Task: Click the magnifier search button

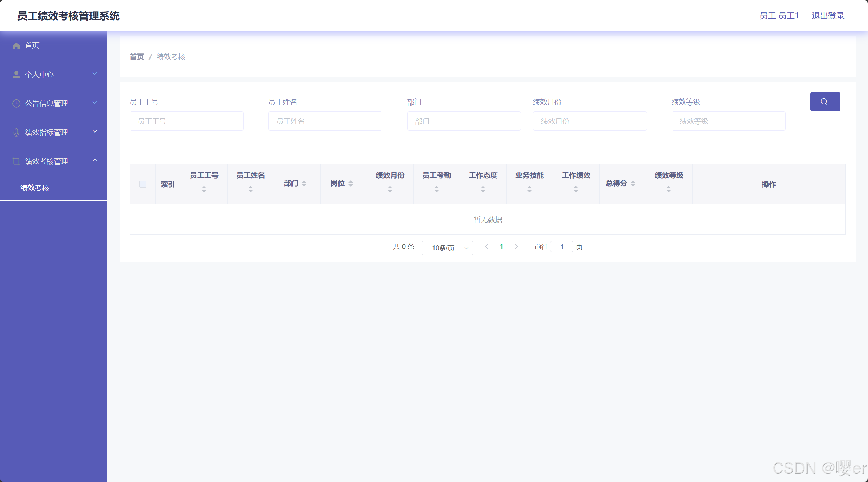Action: (825, 102)
